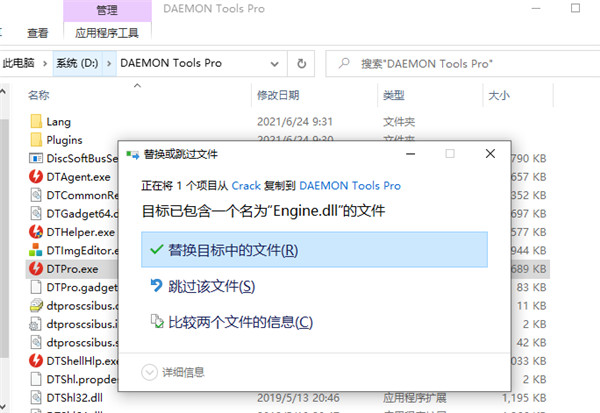Click the compare files icon
The height and width of the screenshot is (413, 600).
157,321
